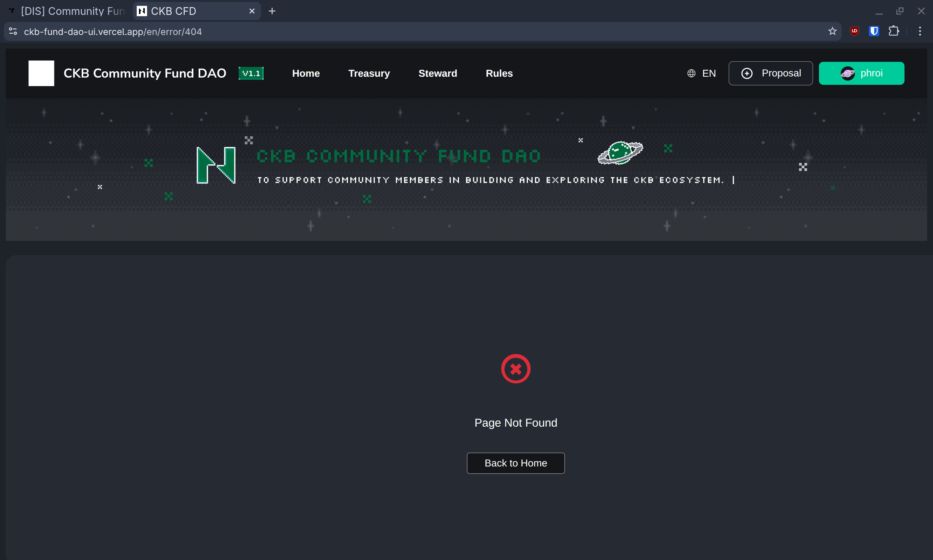Open the phroi account menu
Screen dimensions: 933x560
pyautogui.click(x=861, y=73)
